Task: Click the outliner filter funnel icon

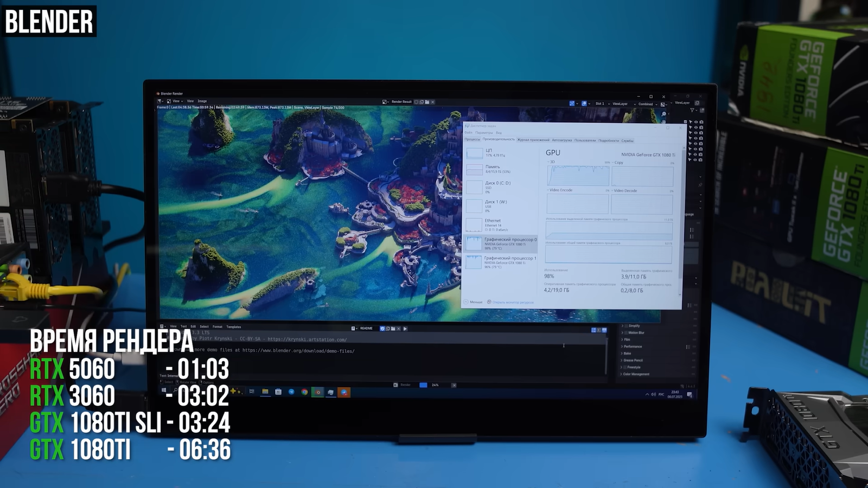Action: [692, 111]
